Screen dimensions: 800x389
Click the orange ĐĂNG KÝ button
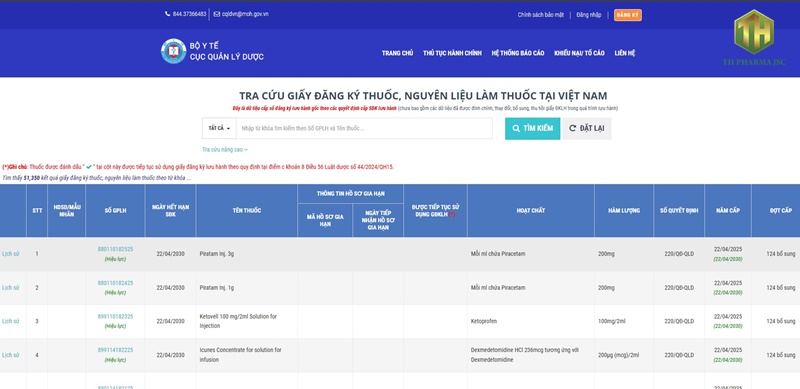[x=628, y=15]
